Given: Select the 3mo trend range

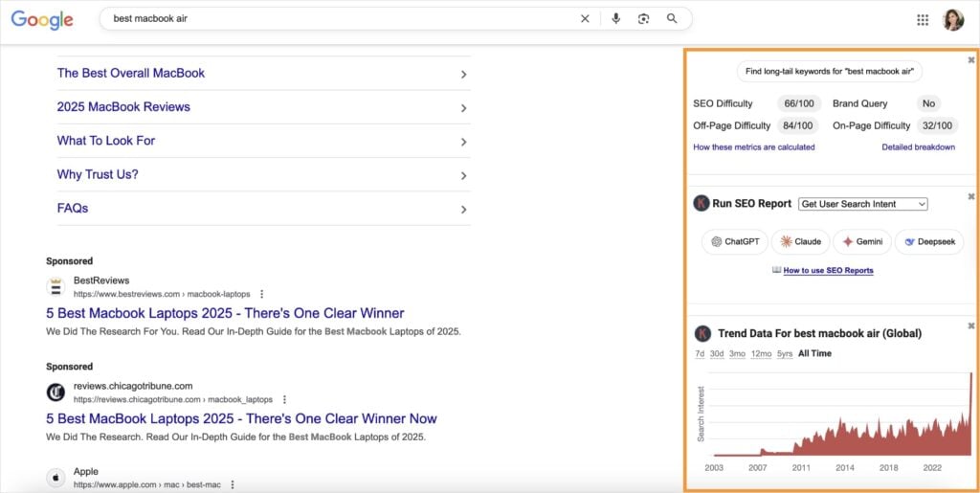Looking at the screenshot, I should pos(738,353).
